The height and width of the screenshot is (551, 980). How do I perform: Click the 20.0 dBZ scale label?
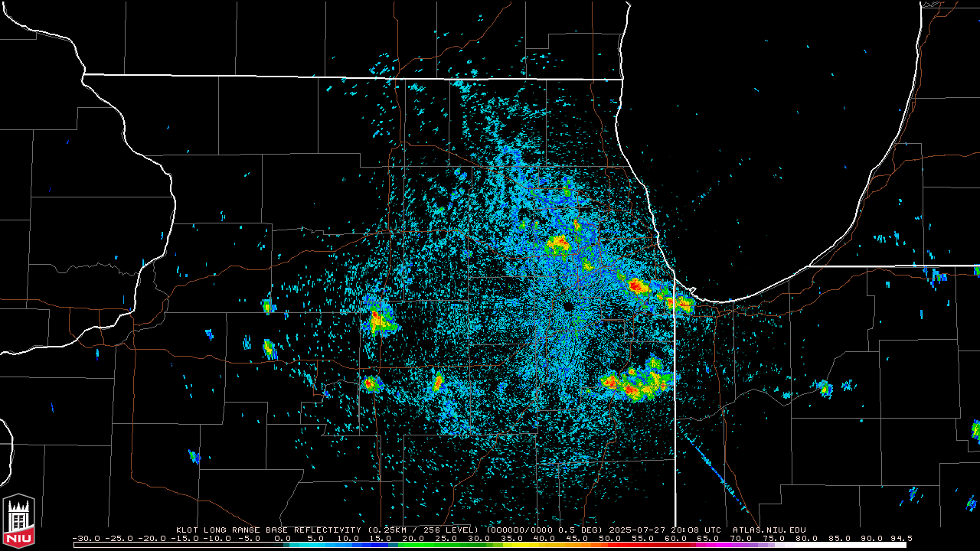click(x=413, y=538)
